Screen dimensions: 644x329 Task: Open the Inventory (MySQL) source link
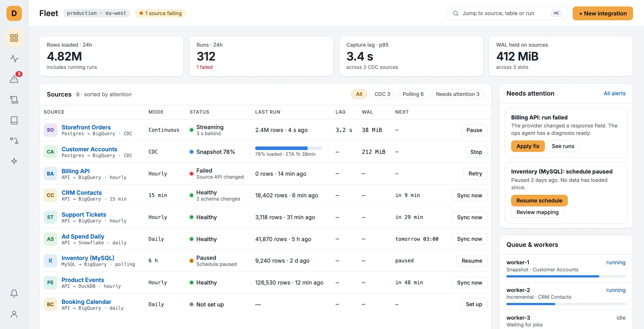click(88, 258)
